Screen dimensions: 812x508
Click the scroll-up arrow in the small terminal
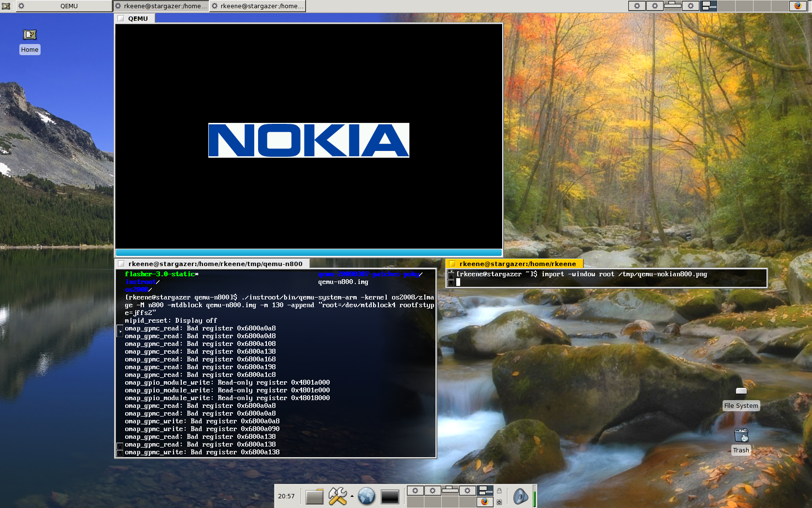(x=451, y=275)
